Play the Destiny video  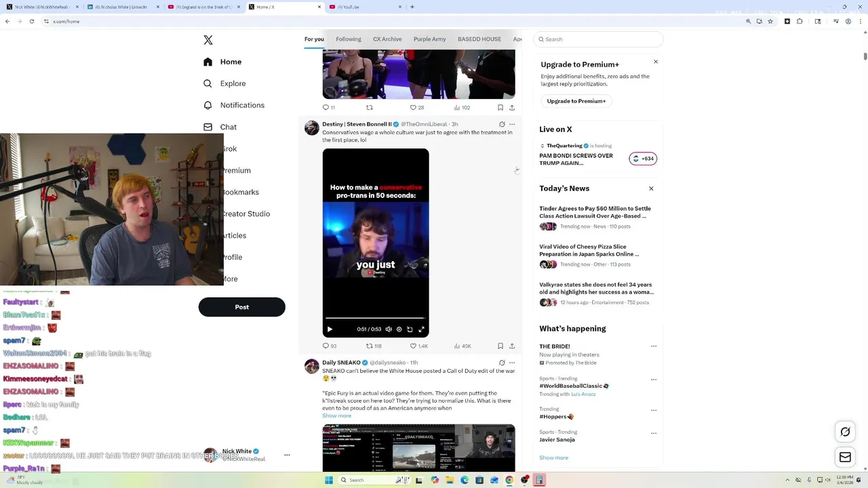click(x=330, y=329)
